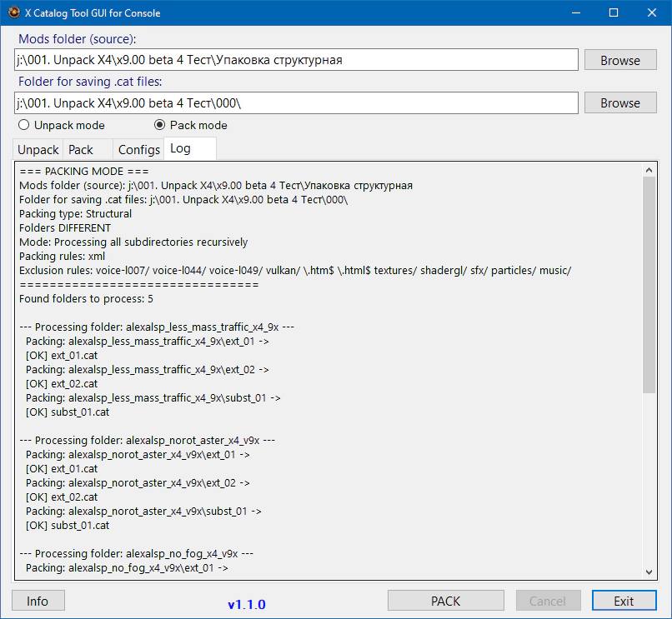Open the Info dialog
The width and height of the screenshot is (672, 619).
coord(38,601)
